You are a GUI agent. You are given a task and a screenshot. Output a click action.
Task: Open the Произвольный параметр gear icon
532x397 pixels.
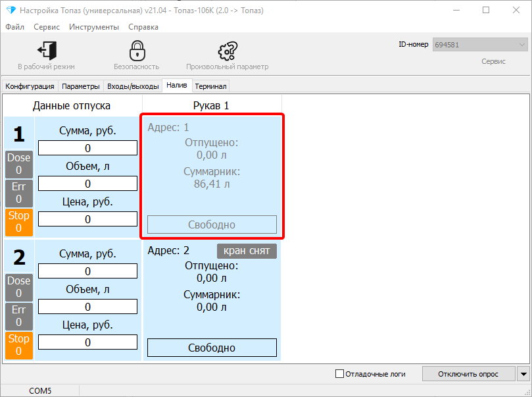228,51
